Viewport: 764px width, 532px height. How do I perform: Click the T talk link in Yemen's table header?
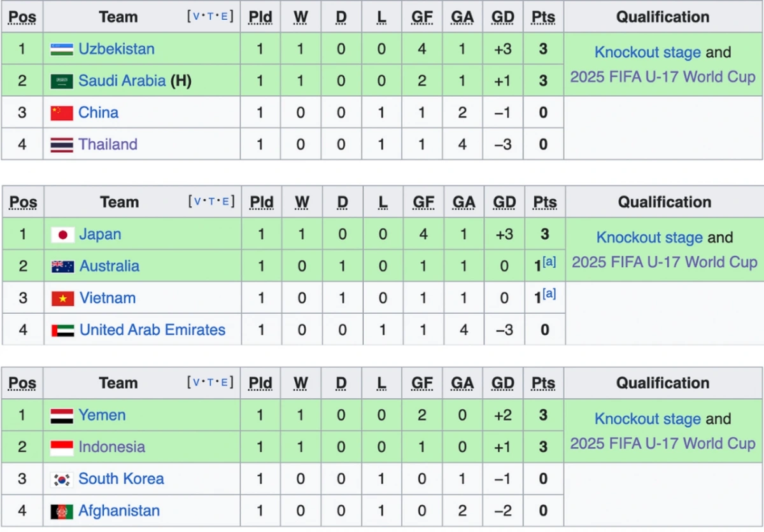[210, 382]
